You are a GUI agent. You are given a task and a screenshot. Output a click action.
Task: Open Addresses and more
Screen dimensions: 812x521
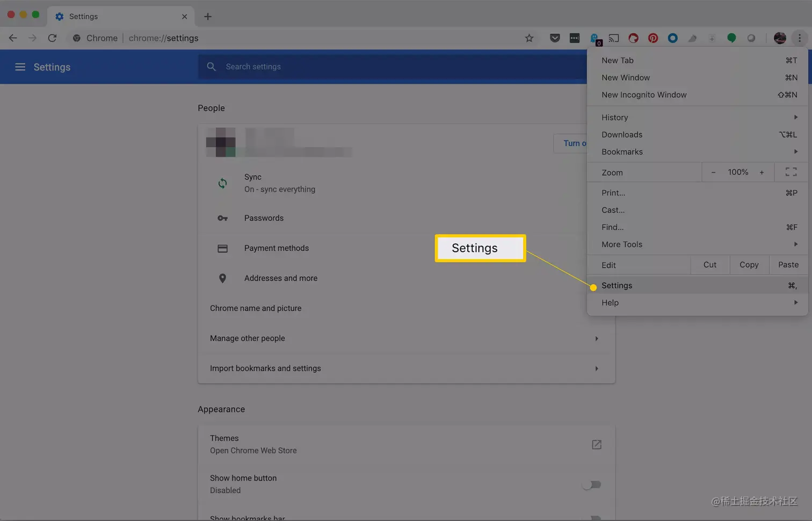(x=406, y=278)
